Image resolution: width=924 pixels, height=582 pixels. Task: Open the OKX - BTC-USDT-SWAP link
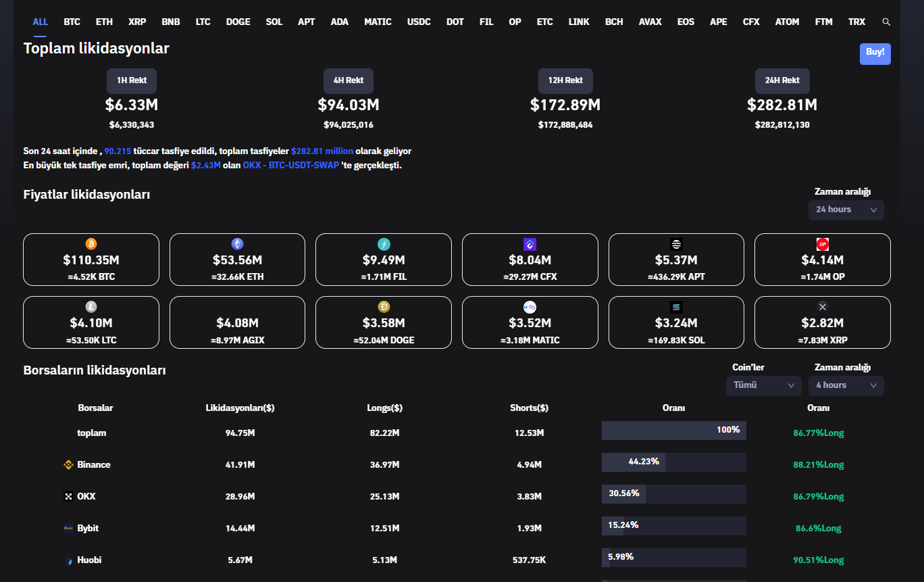coord(290,166)
